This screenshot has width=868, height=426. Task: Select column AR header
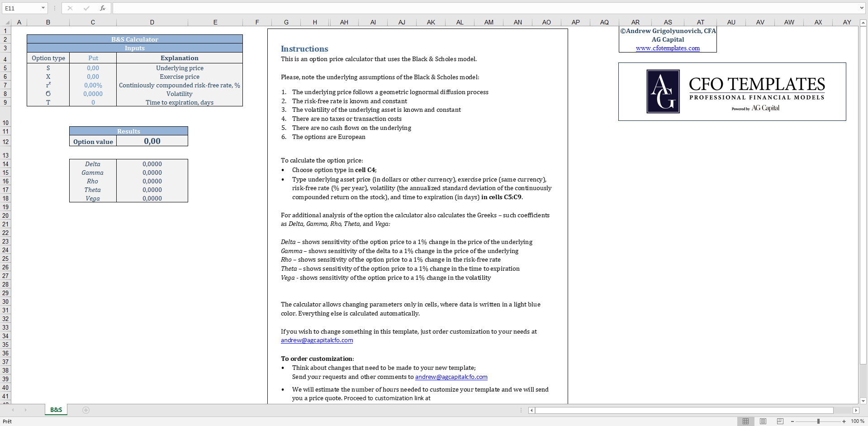click(636, 22)
